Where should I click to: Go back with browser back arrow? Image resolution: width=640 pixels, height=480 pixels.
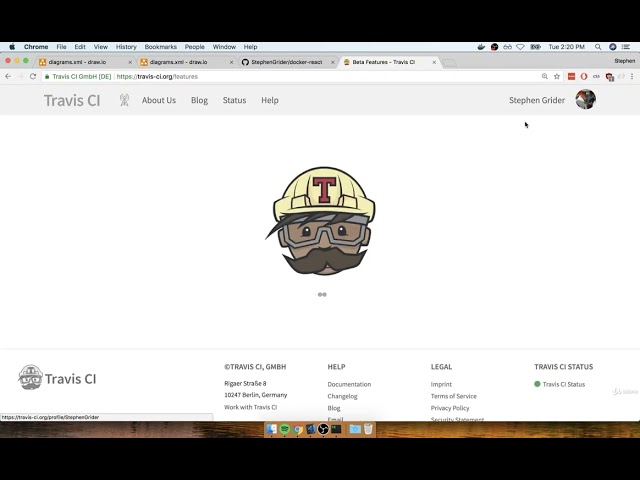point(8,76)
